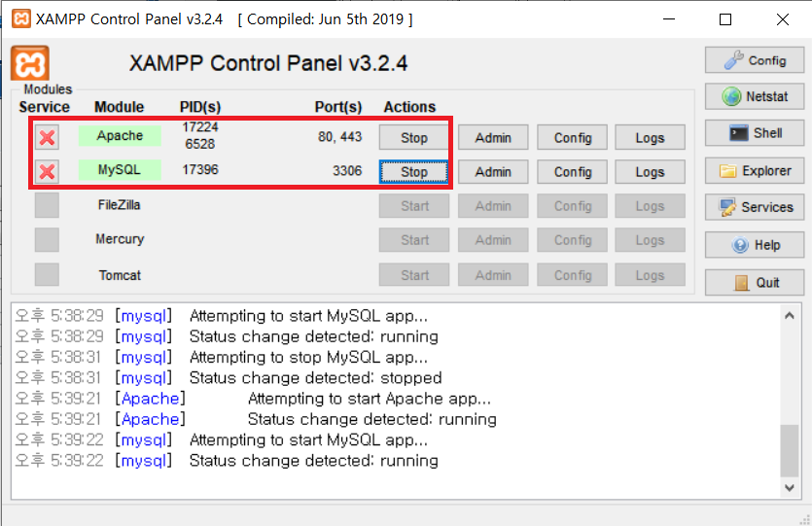
Task: Click the log scrollbar down arrow
Action: click(x=790, y=487)
